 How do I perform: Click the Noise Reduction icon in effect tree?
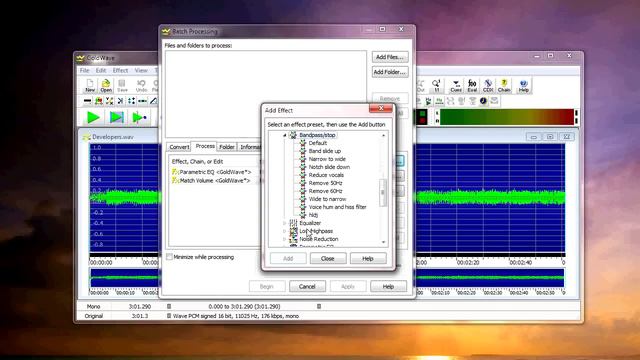[x=293, y=239]
